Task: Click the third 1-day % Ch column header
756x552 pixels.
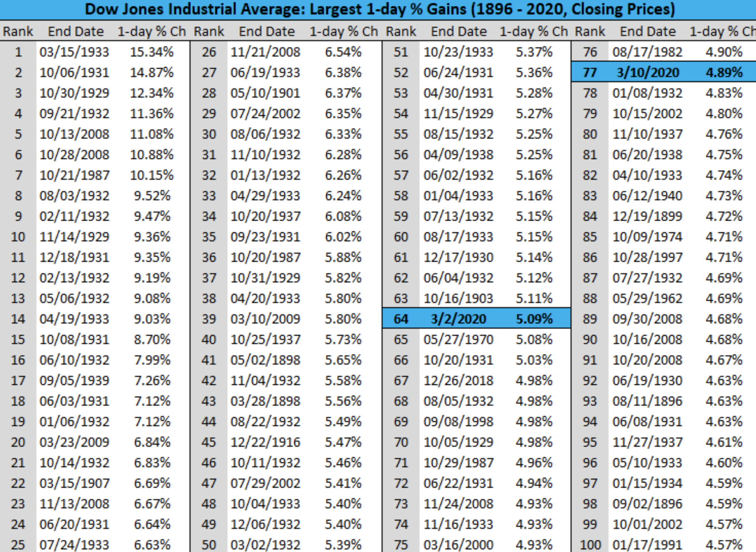Action: click(533, 32)
